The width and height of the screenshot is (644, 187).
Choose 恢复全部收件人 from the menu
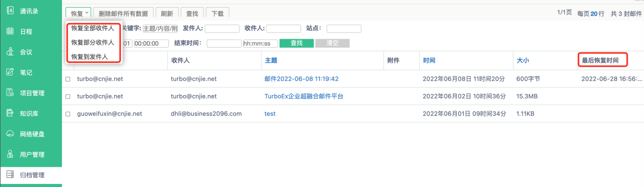93,28
